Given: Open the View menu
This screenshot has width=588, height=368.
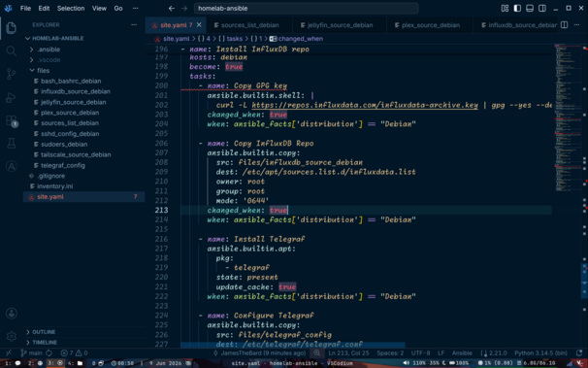Looking at the screenshot, I should (x=99, y=8).
